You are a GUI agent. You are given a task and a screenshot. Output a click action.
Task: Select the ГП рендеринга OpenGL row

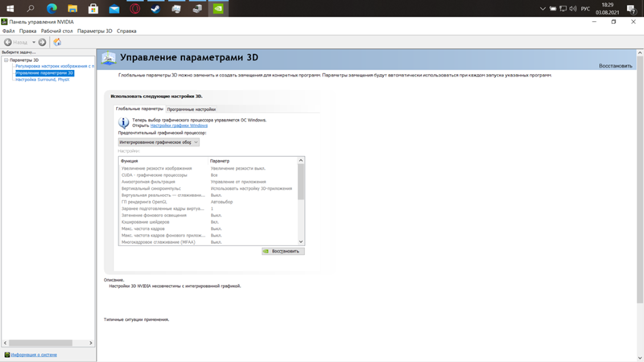[208, 202]
